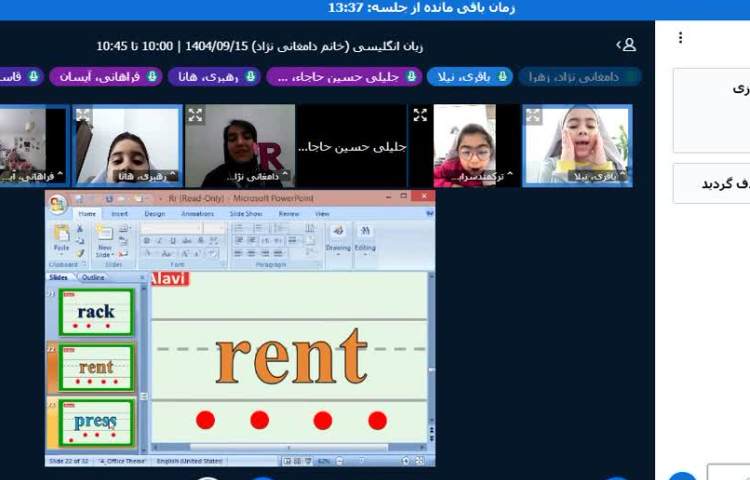Image resolution: width=750 pixels, height=480 pixels.
Task: Toggle microphone on باقری، نیلا chip
Action: [x=503, y=77]
